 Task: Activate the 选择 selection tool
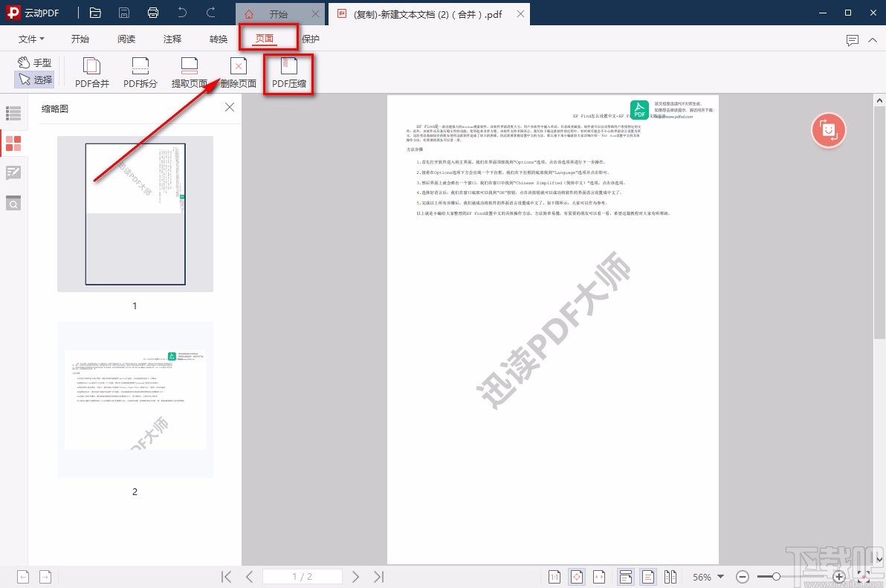click(34, 80)
